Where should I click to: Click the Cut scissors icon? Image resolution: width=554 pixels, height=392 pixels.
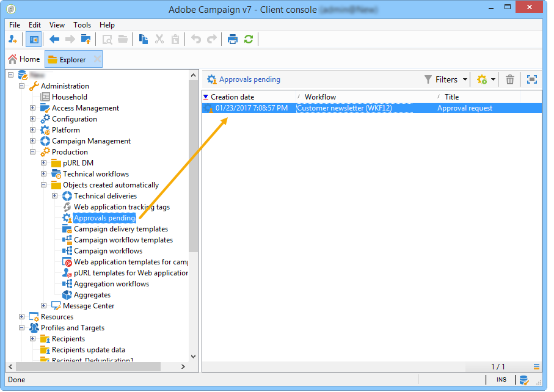click(159, 39)
